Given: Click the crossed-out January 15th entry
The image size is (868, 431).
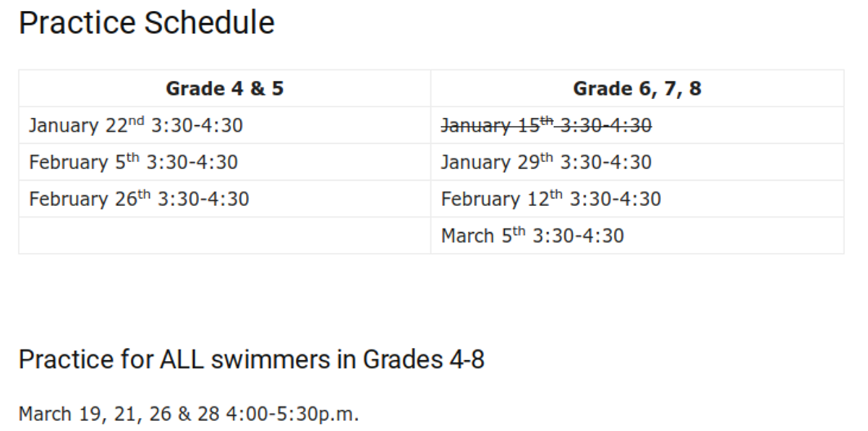Looking at the screenshot, I should coord(546,125).
